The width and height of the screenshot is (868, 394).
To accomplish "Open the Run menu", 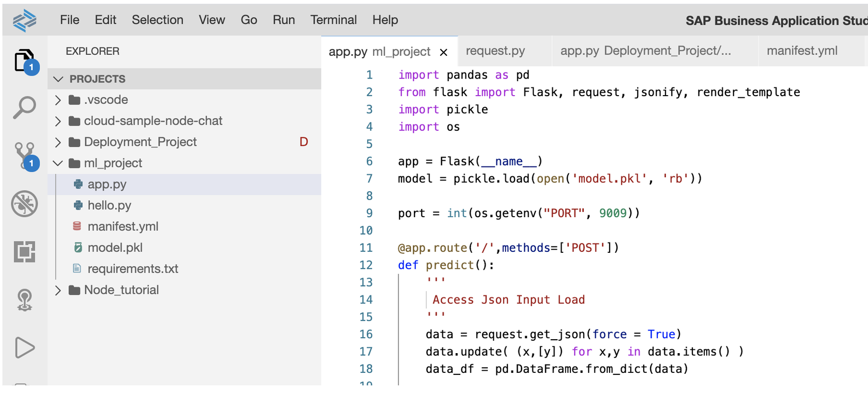I will (284, 20).
